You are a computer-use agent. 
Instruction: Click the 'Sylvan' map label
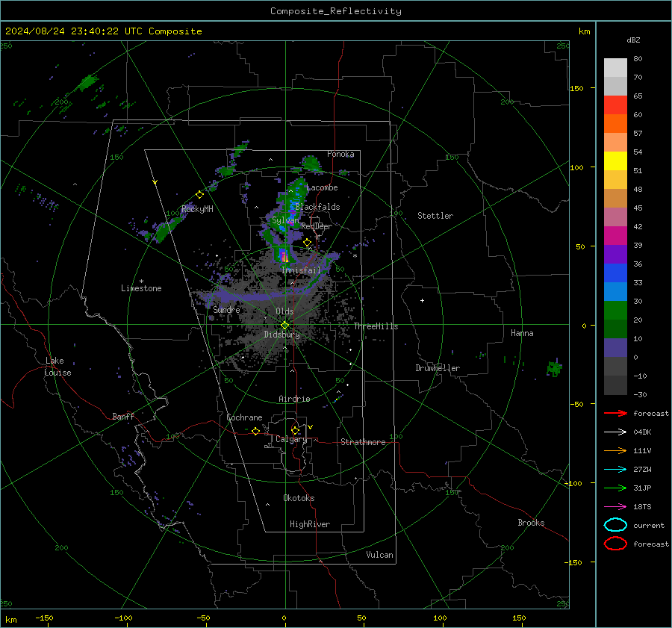click(x=285, y=220)
